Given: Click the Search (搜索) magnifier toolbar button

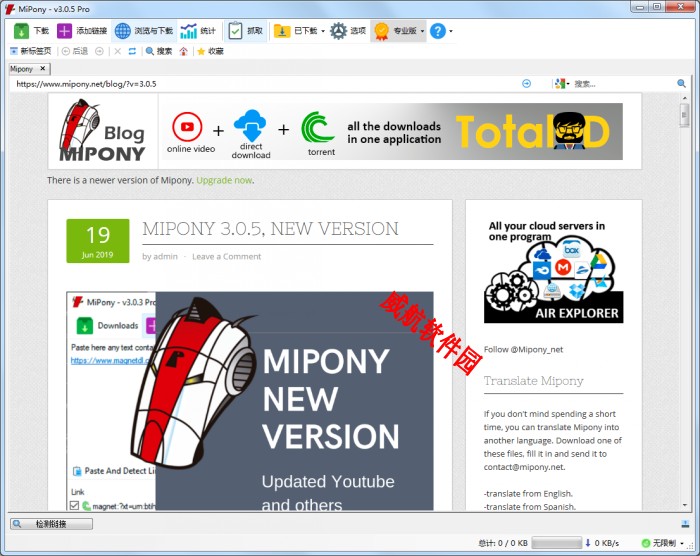Looking at the screenshot, I should [x=159, y=51].
